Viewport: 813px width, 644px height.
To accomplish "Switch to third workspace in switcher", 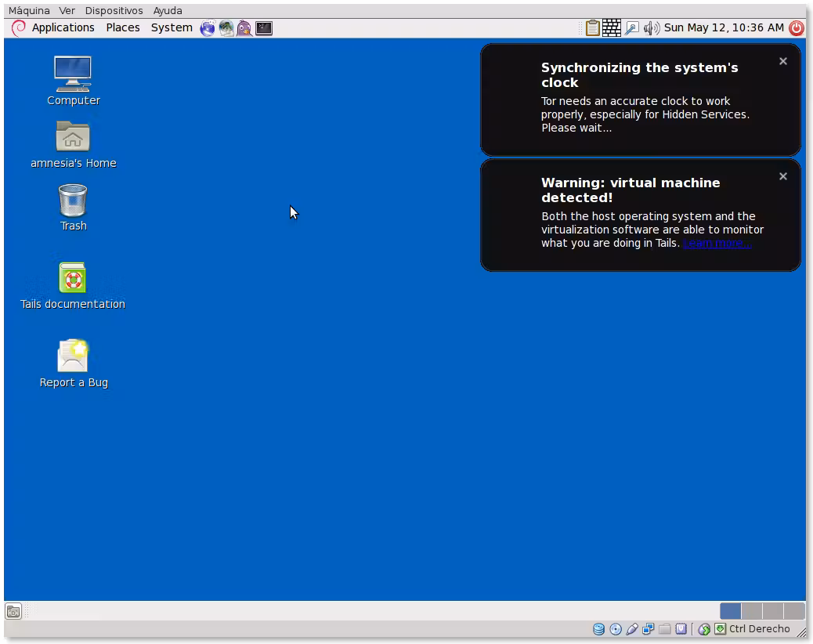I will (772, 611).
